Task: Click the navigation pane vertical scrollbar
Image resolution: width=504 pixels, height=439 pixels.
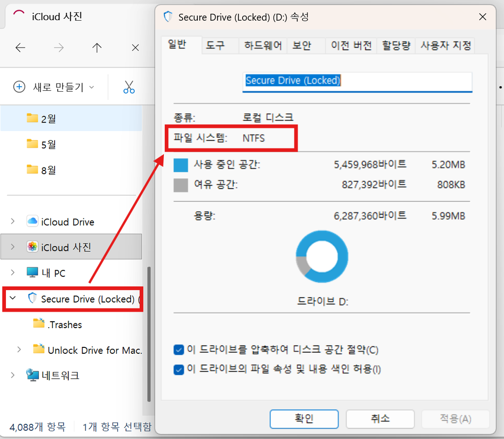Action: 149,334
